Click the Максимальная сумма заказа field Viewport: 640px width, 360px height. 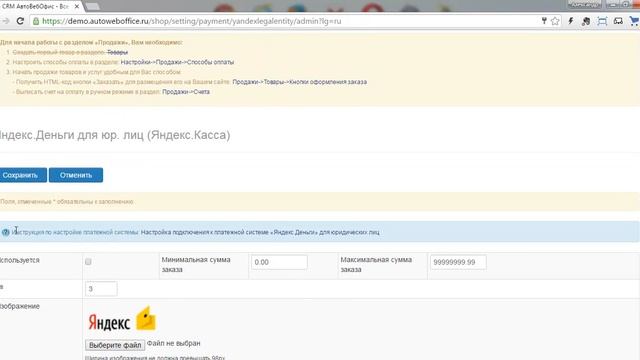pos(458,262)
